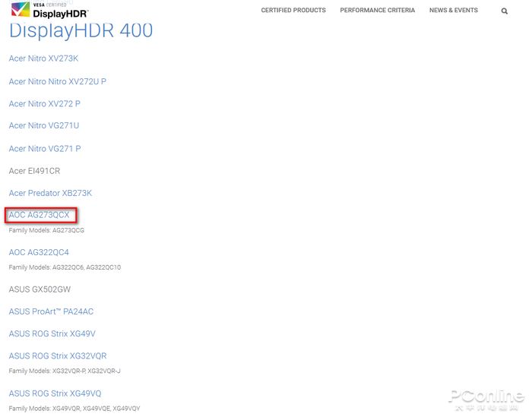Open the ASUS ProArt PA24AC link
The height and width of the screenshot is (417, 532).
pyautogui.click(x=51, y=311)
